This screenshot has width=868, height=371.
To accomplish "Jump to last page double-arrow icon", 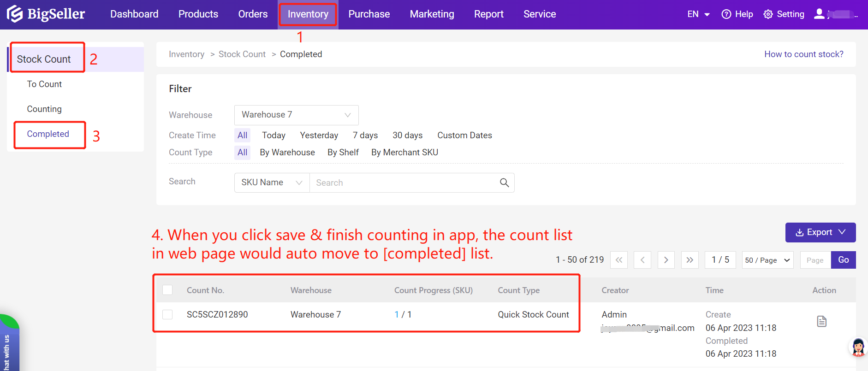I will (690, 260).
